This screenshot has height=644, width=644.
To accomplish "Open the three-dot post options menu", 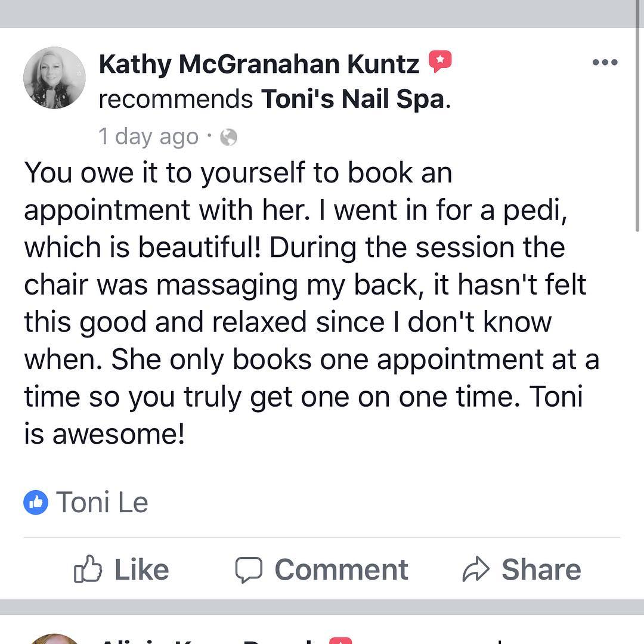I will 605,63.
